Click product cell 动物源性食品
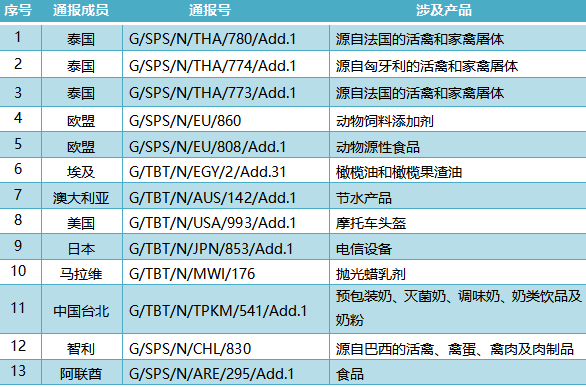This screenshot has width=586, height=387. point(377,147)
